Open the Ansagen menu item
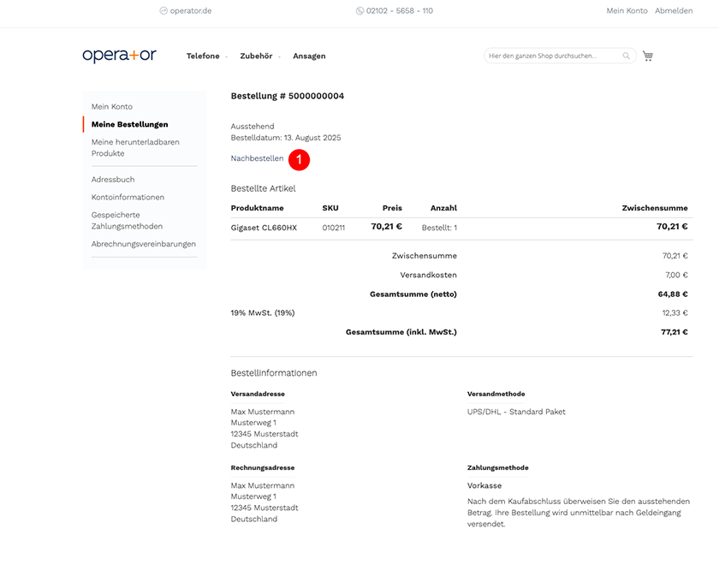This screenshot has height=588, width=719. [309, 56]
